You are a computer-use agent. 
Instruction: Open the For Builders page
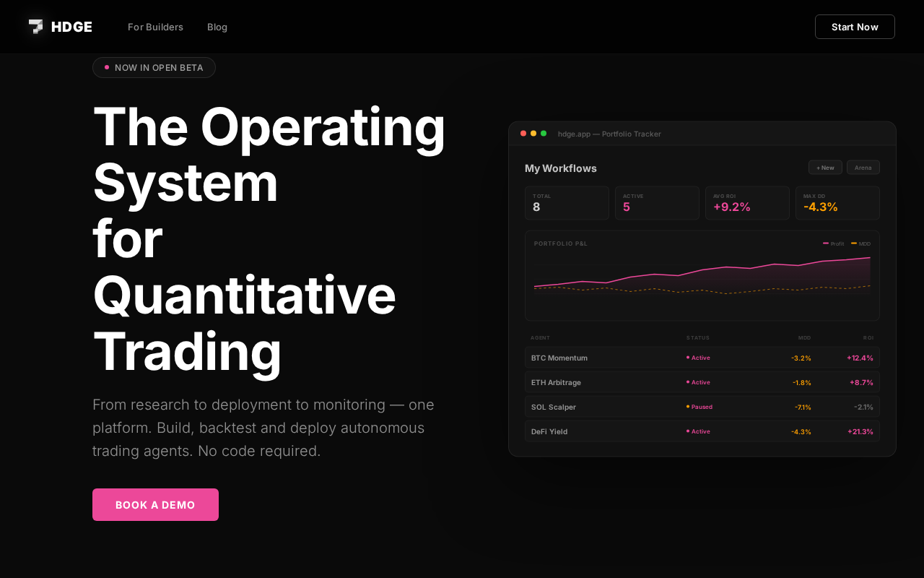coord(155,27)
